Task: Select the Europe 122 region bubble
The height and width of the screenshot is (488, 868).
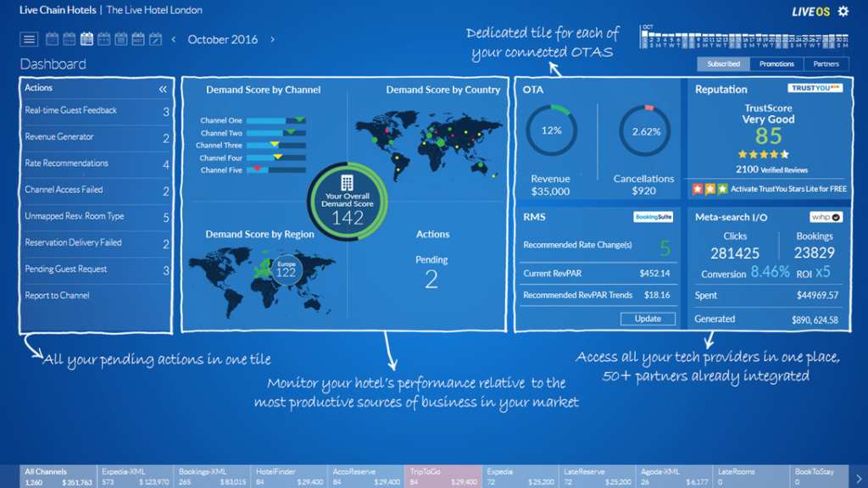Action: point(286,270)
